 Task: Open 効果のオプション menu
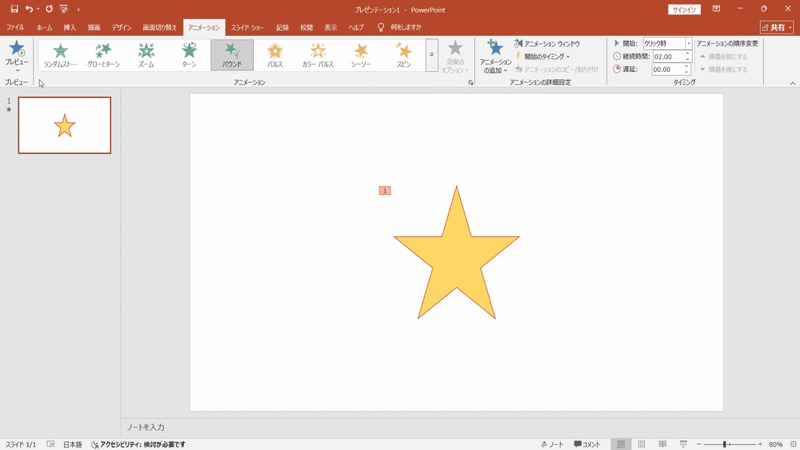point(455,56)
